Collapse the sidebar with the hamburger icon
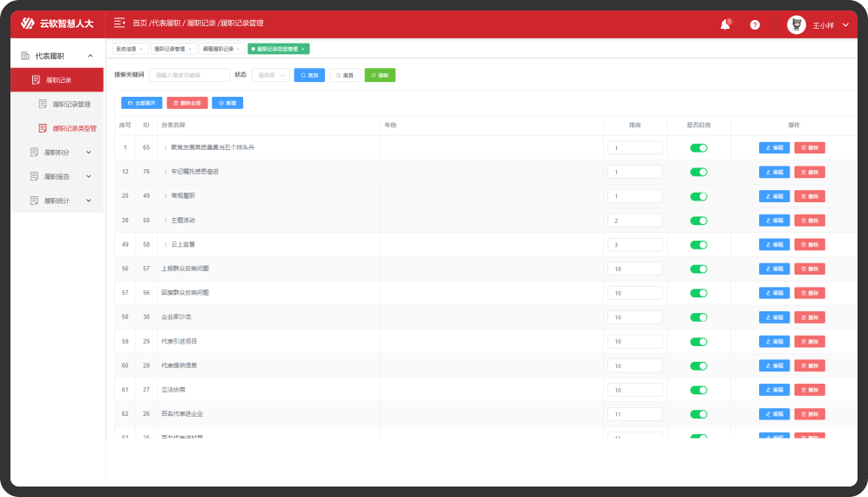The width and height of the screenshot is (868, 497). [x=119, y=23]
